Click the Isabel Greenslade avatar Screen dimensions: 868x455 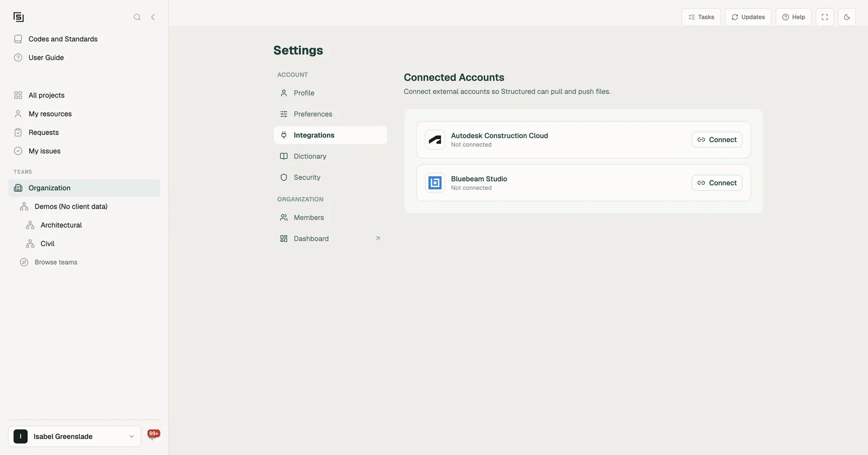(x=21, y=437)
